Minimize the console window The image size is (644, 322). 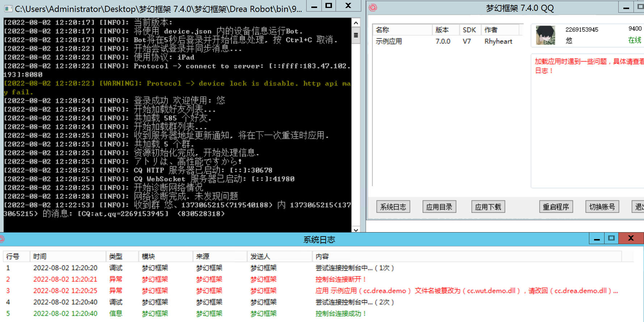[314, 6]
